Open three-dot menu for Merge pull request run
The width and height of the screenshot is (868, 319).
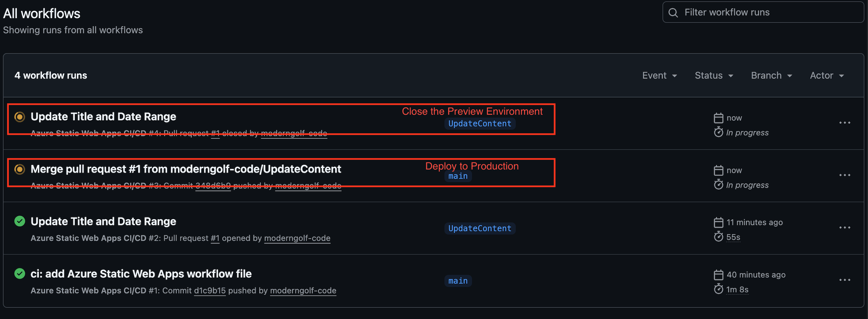845,175
